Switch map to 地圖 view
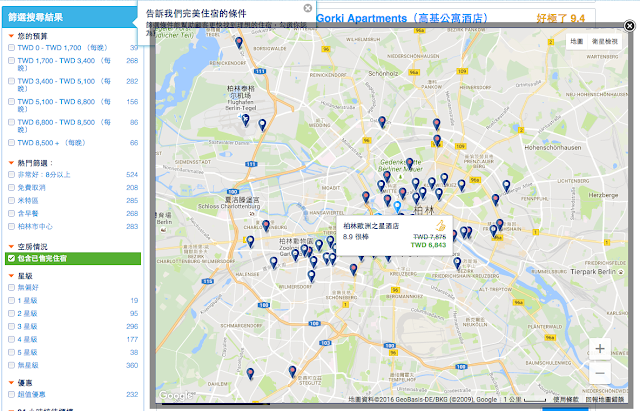 [576, 42]
